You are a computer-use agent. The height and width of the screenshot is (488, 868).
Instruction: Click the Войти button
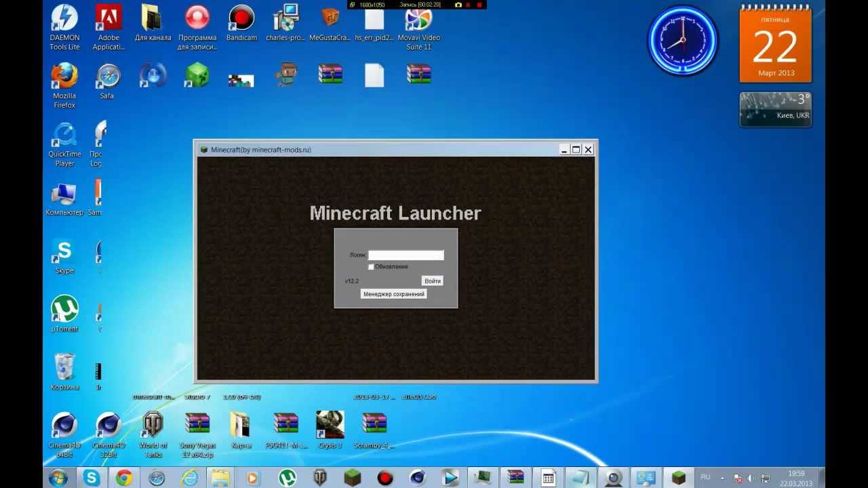tap(432, 281)
